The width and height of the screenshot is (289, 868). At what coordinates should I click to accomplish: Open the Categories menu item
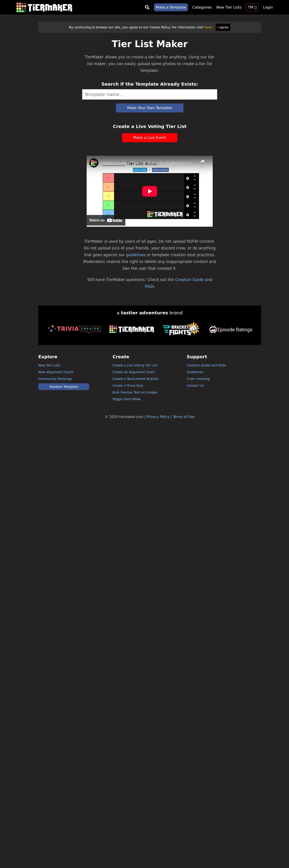[202, 7]
